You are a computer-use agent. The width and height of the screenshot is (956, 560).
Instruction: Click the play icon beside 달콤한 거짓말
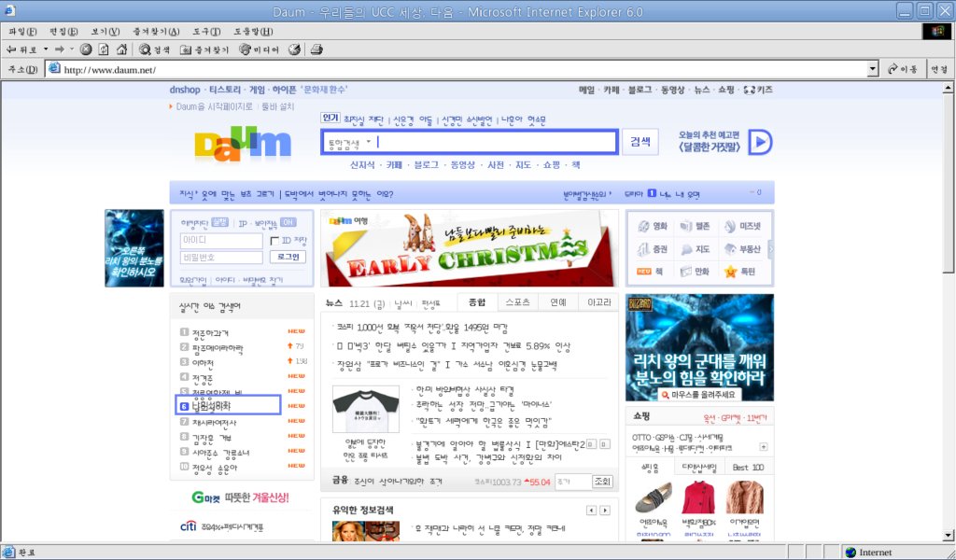(x=760, y=142)
